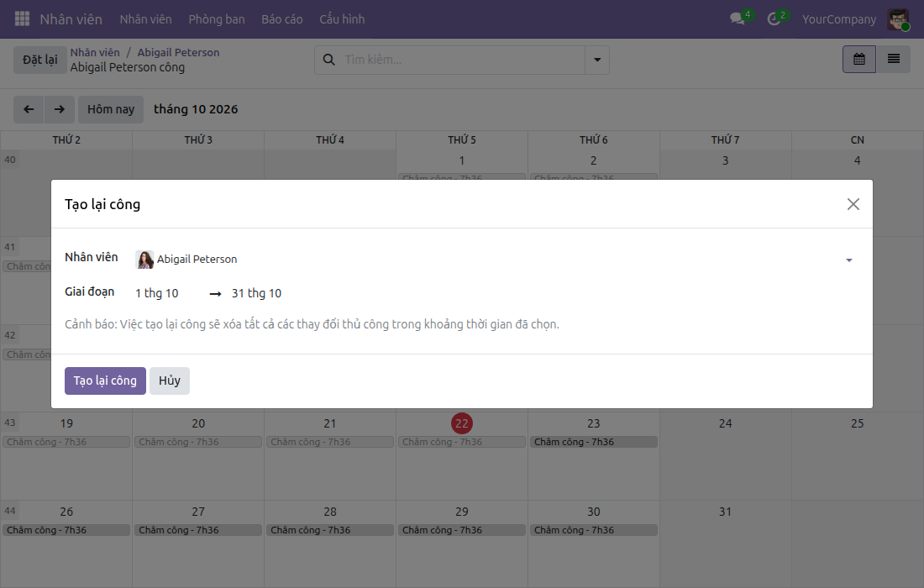This screenshot has width=924, height=588.
Task: Close the Tạo lại công dialog
Action: click(853, 204)
